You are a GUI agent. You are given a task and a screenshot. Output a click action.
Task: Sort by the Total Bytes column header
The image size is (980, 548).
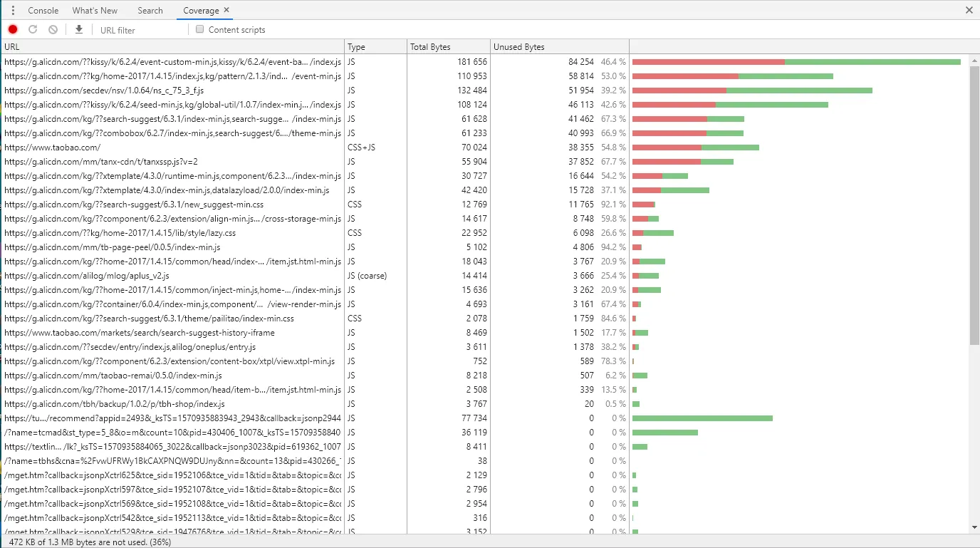[x=430, y=47]
